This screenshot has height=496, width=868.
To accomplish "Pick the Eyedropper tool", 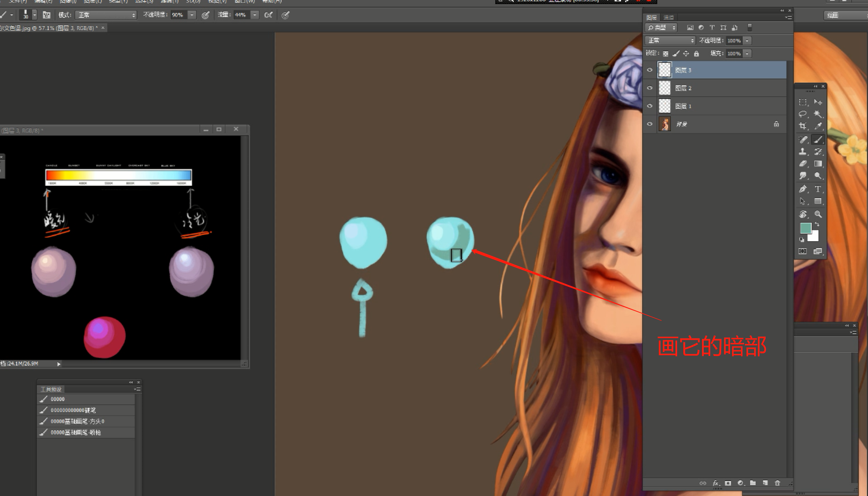I will pyautogui.click(x=818, y=126).
